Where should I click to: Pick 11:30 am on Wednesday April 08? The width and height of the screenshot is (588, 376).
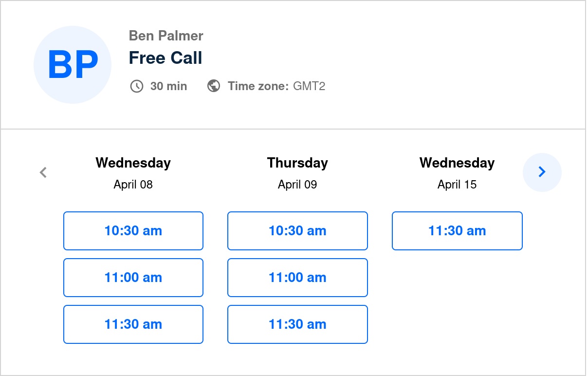click(133, 324)
